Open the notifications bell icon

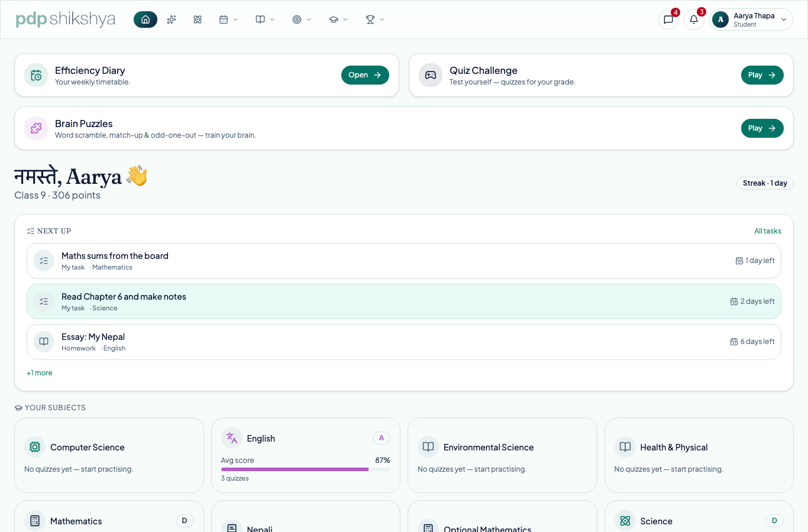[694, 20]
